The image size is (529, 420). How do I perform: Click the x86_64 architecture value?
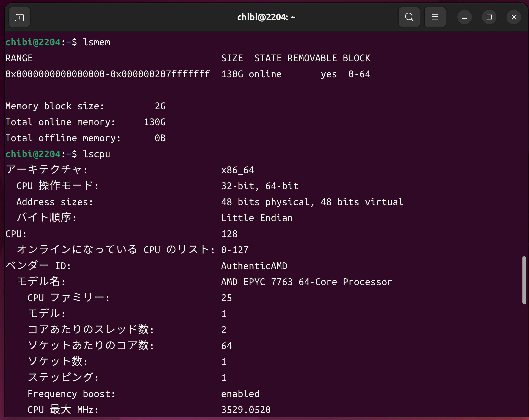click(238, 170)
